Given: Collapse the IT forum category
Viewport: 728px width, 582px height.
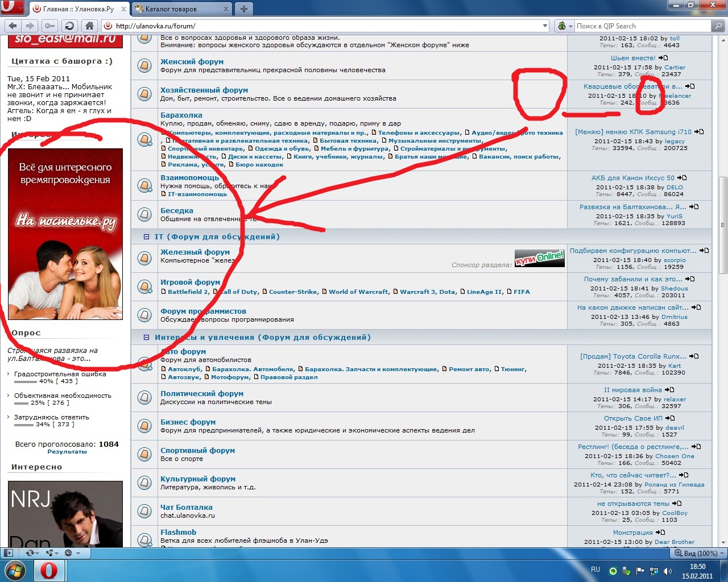Looking at the screenshot, I should point(146,237).
